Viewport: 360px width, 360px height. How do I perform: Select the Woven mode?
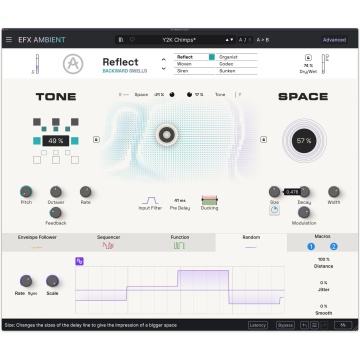click(x=195, y=64)
